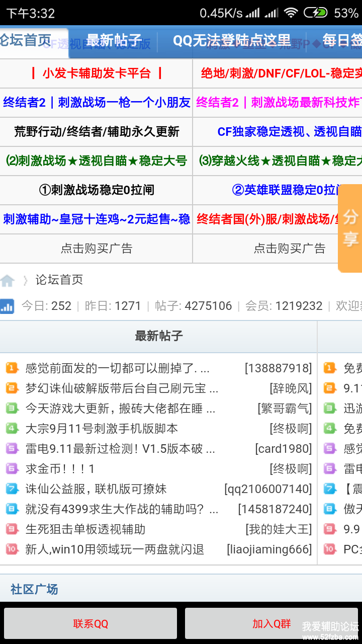Image resolution: width=362 pixels, height=644 pixels.
Task: Select the 最新帖子 column header
Action: (x=158, y=336)
